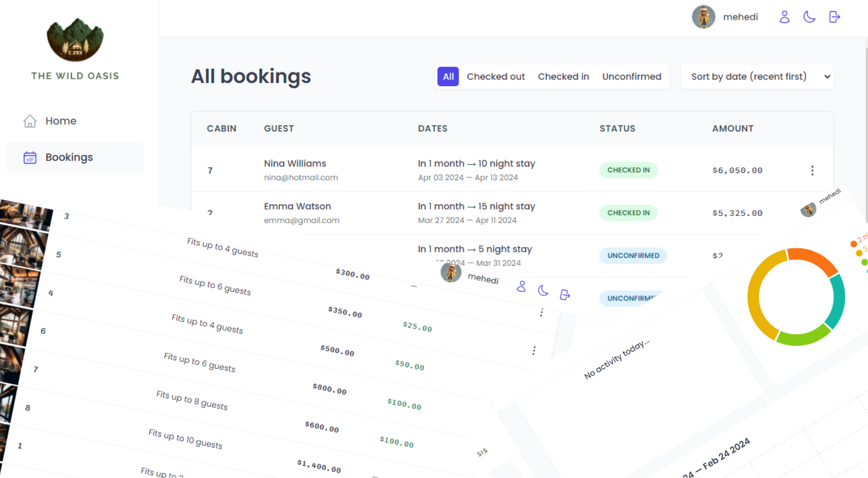Filter bookings by Checked out

tap(495, 77)
